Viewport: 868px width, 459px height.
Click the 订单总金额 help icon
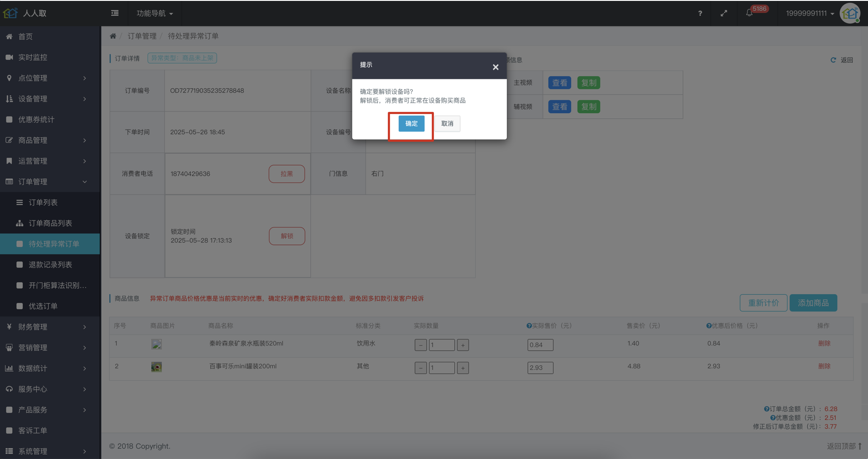pos(767,409)
